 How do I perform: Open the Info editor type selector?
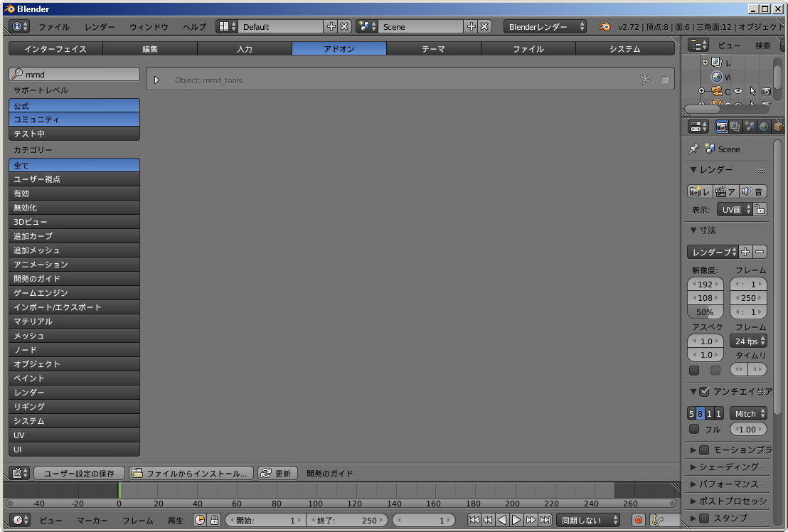(20, 26)
